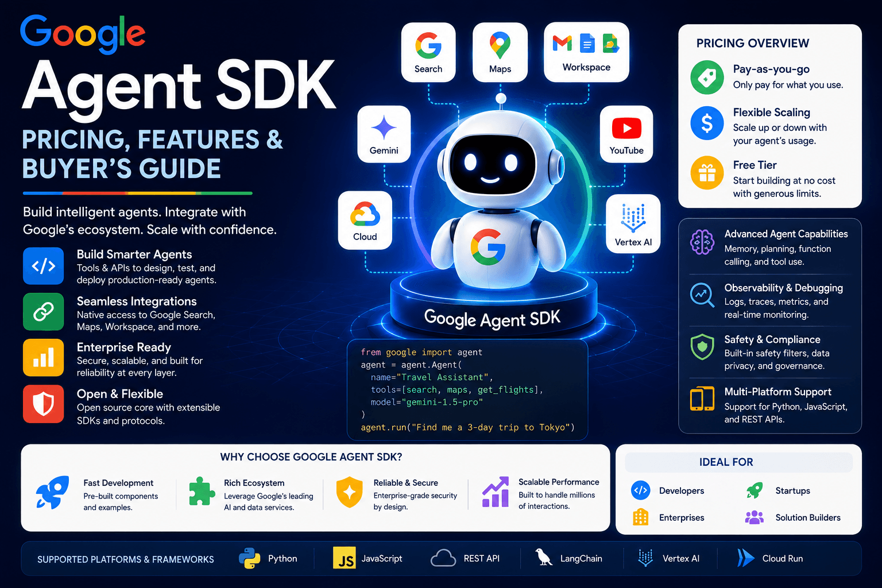Click the green link Seamless Integrations icon
The height and width of the screenshot is (588, 882).
pos(44,312)
